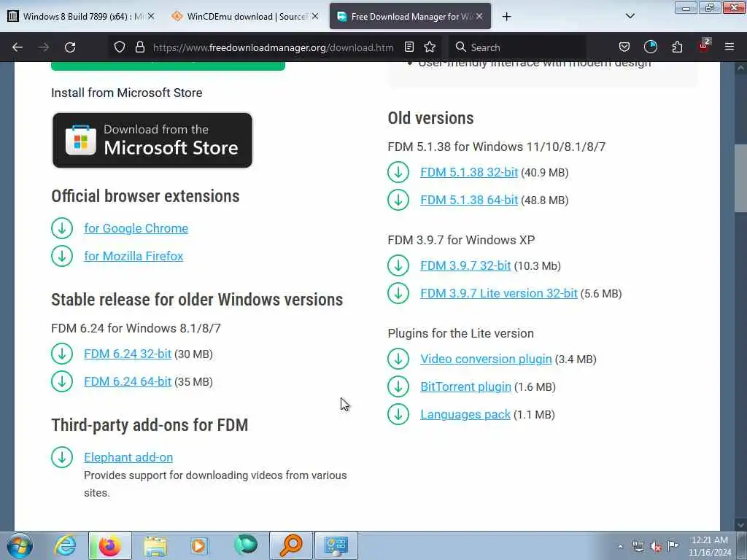Open Windows Explorer folder in taskbar
The image size is (747, 560).
point(155,545)
